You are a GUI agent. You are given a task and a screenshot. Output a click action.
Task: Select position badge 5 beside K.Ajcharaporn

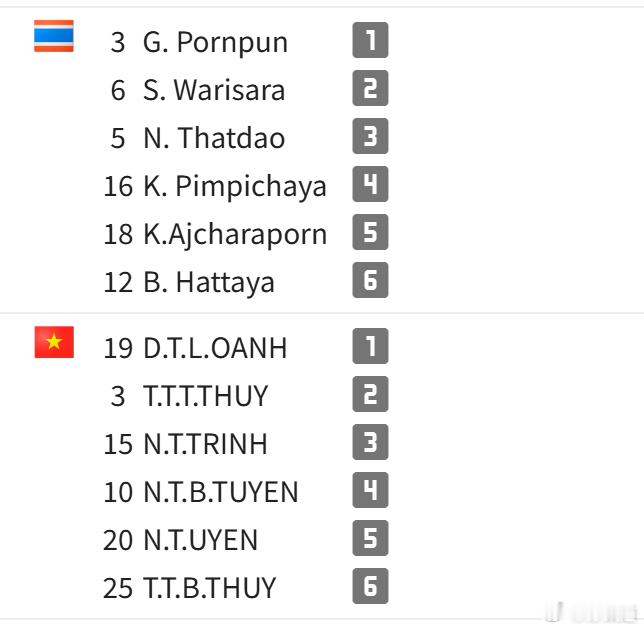(x=370, y=232)
